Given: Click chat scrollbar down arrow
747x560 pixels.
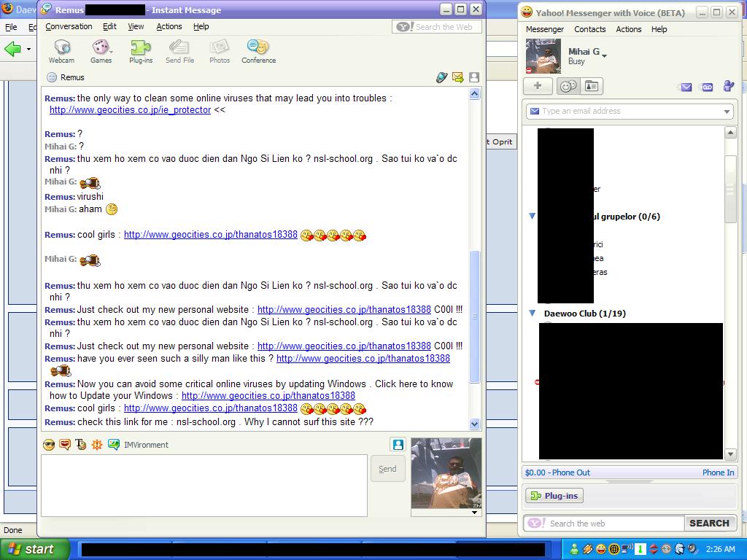Looking at the screenshot, I should [x=474, y=424].
